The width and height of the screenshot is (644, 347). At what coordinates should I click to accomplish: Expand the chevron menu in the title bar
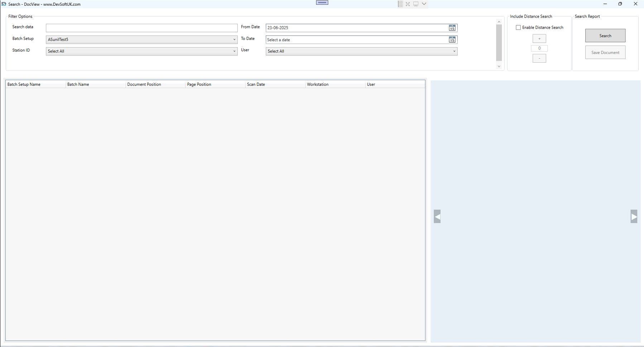click(424, 4)
